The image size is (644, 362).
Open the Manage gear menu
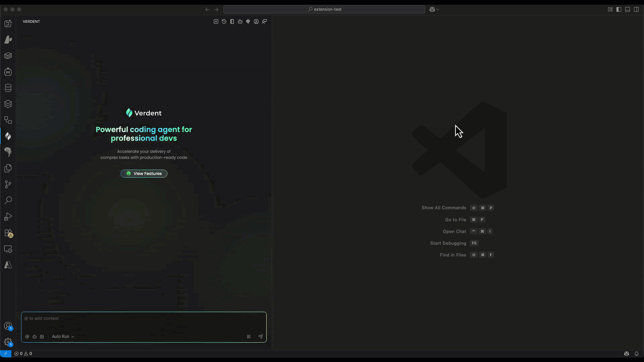8,342
